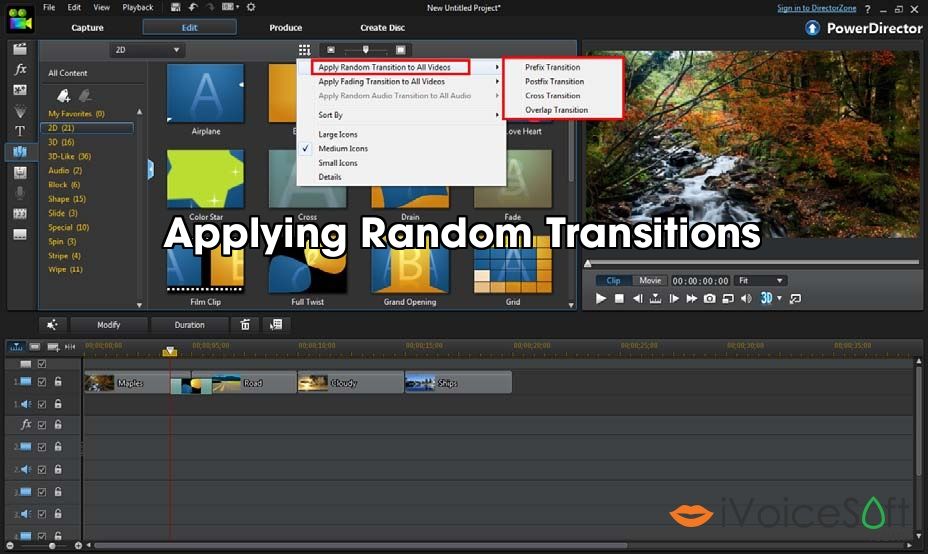The width and height of the screenshot is (928, 554).
Task: Open the Title Room T icon
Action: 20,131
